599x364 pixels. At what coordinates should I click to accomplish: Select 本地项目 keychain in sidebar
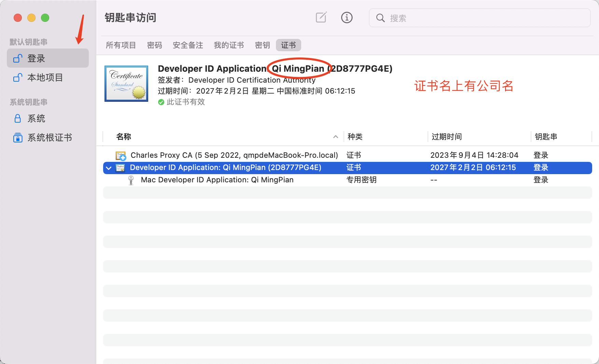[x=48, y=78]
